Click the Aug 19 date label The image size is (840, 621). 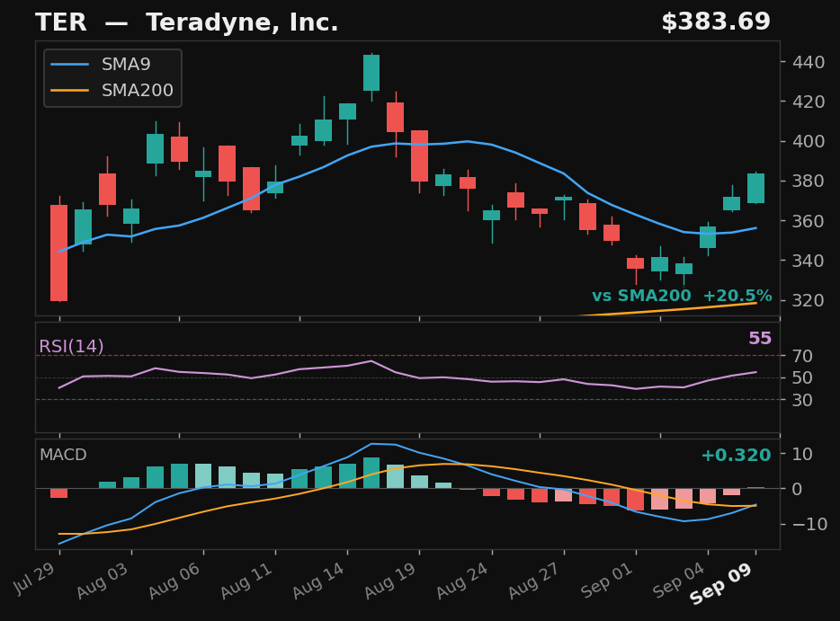tap(390, 581)
